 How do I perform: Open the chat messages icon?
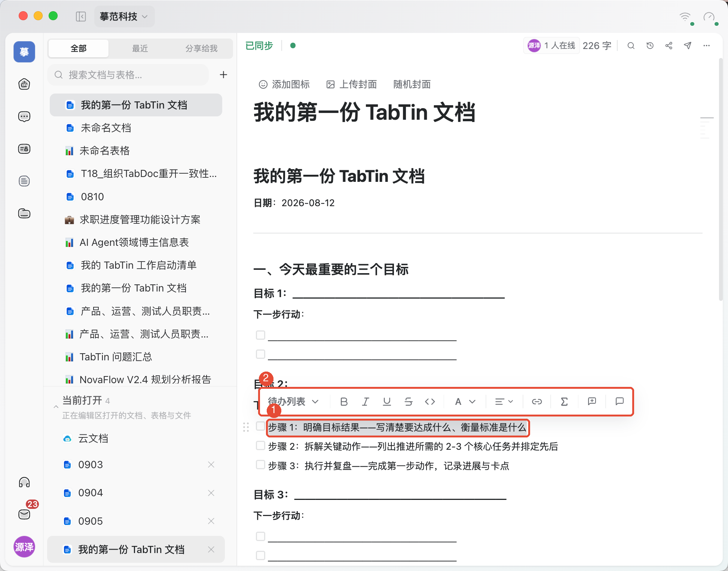point(24,116)
